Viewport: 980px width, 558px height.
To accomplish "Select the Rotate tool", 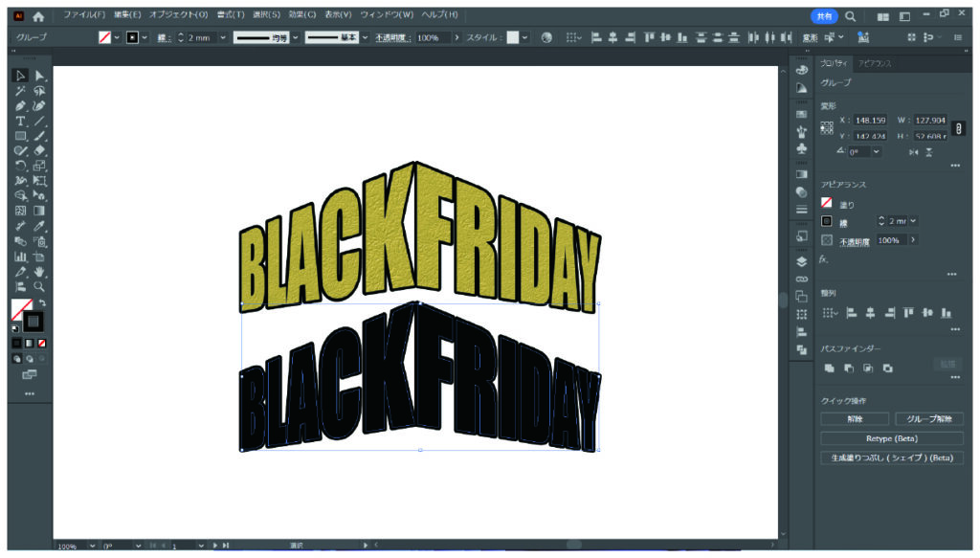I will click(20, 166).
